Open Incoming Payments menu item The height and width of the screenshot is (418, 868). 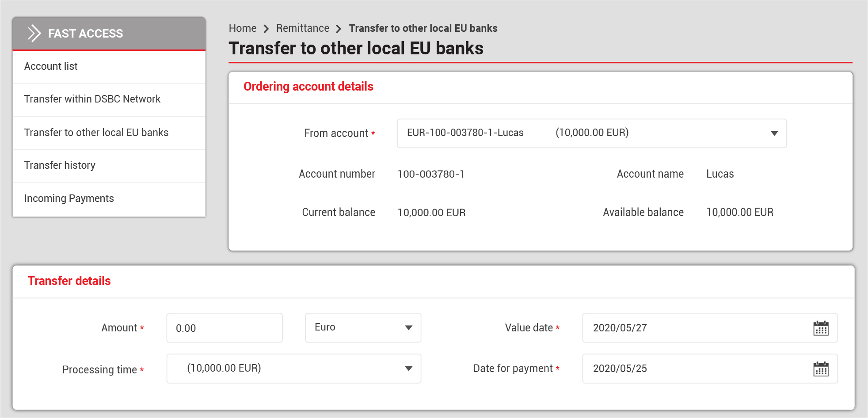(x=69, y=198)
